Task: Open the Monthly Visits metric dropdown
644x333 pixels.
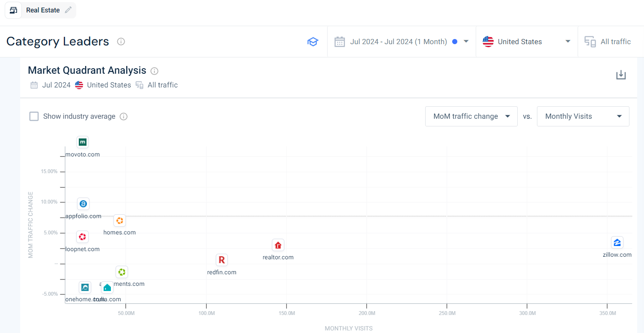Action: click(x=583, y=117)
